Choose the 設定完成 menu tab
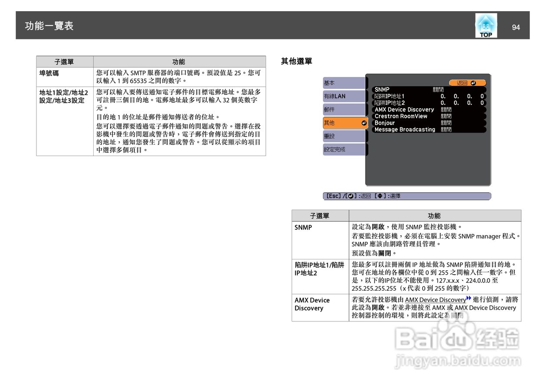555x392 pixels. [344, 149]
